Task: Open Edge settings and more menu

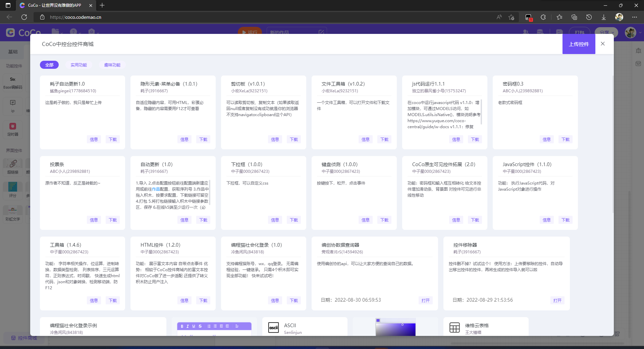Action: pyautogui.click(x=635, y=17)
